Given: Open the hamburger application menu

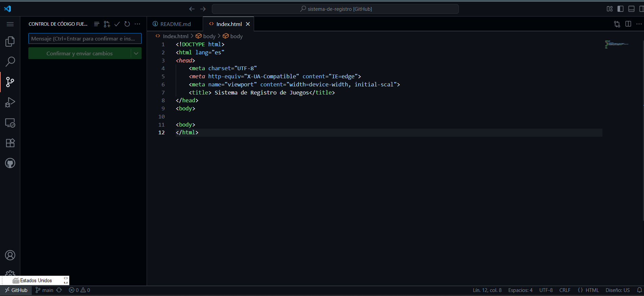Looking at the screenshot, I should [10, 24].
